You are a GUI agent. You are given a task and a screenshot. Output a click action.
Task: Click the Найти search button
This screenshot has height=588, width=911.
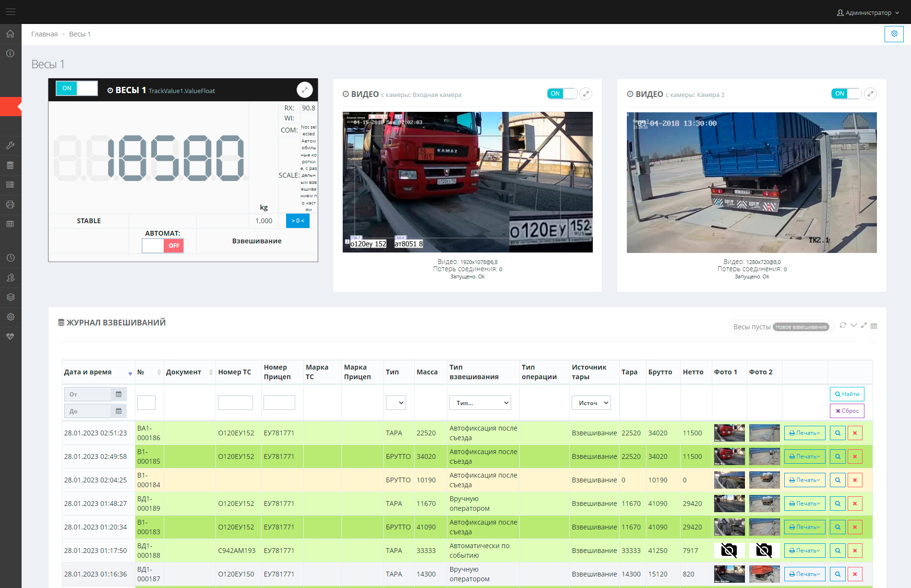(847, 394)
